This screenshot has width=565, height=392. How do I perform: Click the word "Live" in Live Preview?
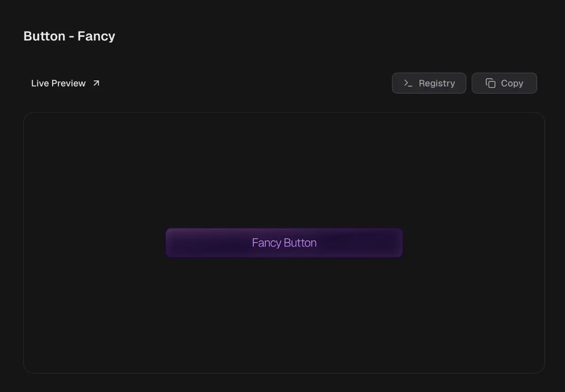[40, 83]
